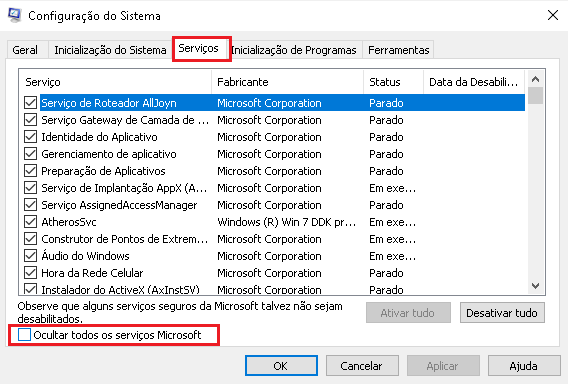Viewport: 568px width, 384px height.
Task: Open the Inicialização do Sistema tab
Action: click(110, 50)
